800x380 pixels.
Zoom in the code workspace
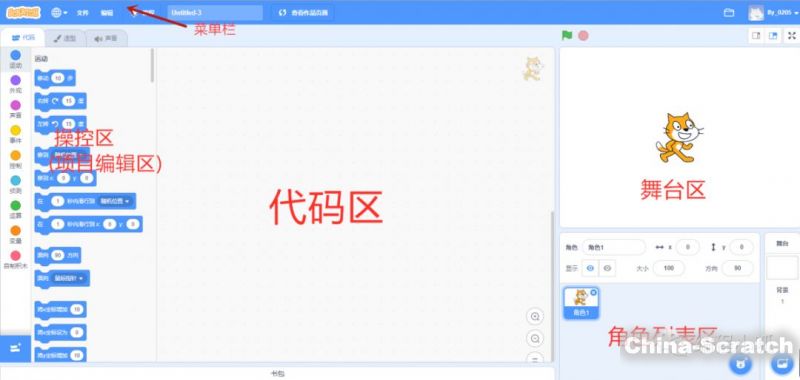pyautogui.click(x=535, y=316)
